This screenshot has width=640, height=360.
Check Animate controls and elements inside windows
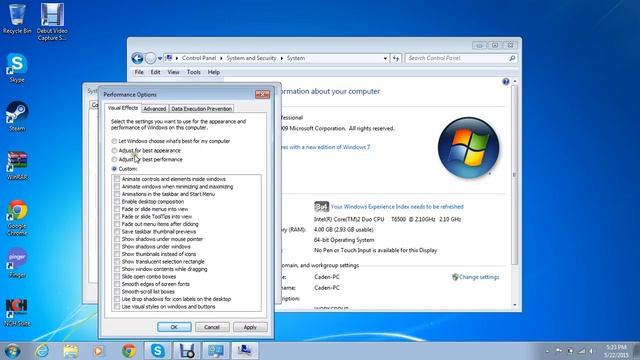[x=117, y=179]
